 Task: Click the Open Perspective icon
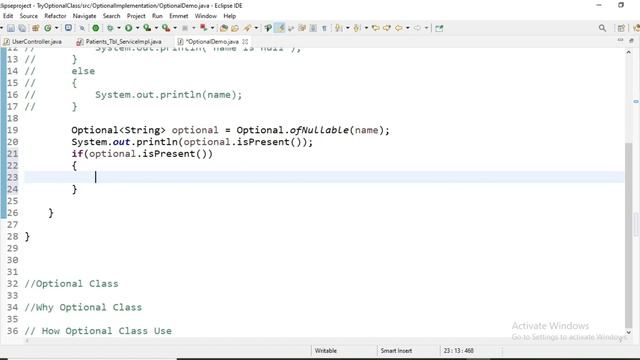tap(621, 28)
